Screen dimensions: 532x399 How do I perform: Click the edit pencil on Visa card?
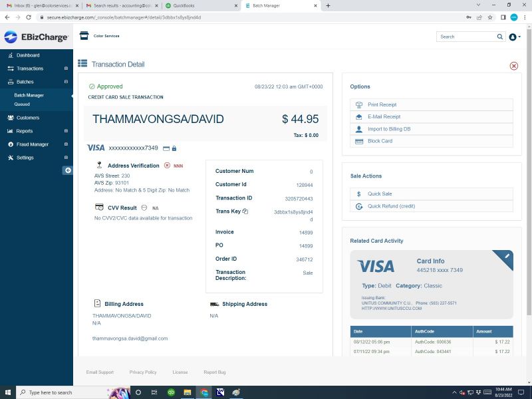[507, 256]
